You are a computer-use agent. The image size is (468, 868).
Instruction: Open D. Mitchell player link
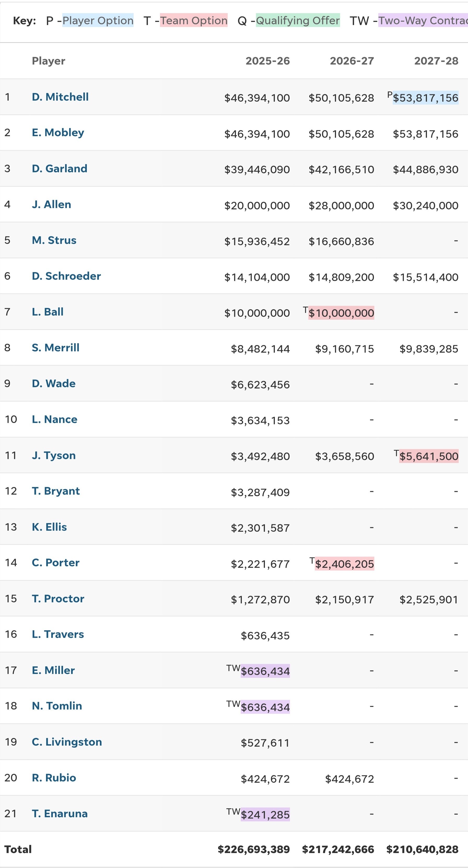tap(60, 97)
